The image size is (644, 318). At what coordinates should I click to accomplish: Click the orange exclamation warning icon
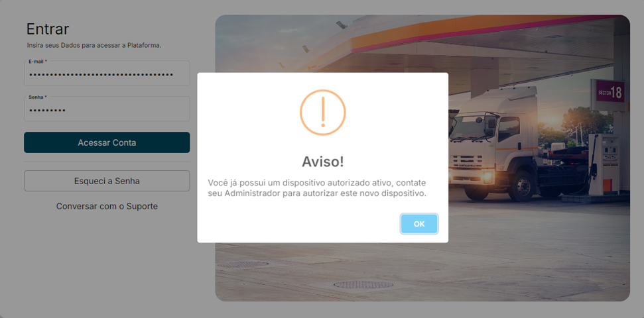(323, 113)
